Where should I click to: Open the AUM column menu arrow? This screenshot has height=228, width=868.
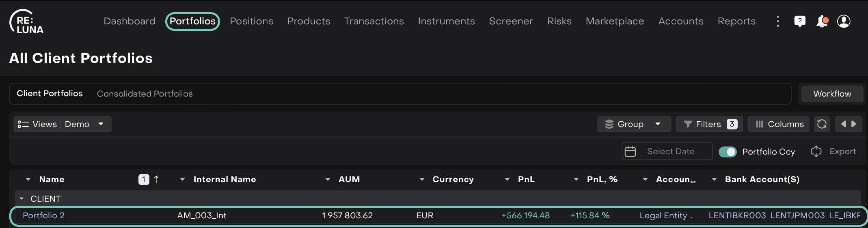point(328,179)
